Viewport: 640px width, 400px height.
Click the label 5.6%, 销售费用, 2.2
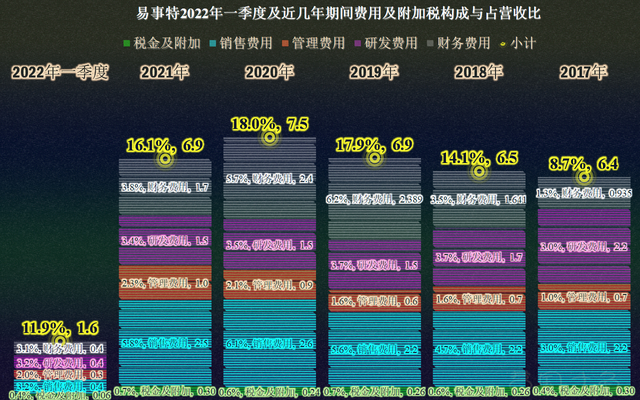pyautogui.click(x=374, y=349)
